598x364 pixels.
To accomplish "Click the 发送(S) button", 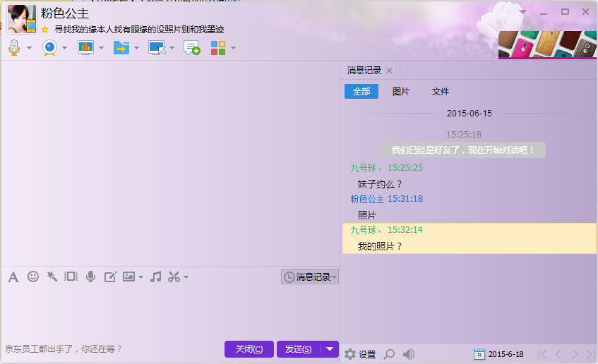I will (x=299, y=349).
